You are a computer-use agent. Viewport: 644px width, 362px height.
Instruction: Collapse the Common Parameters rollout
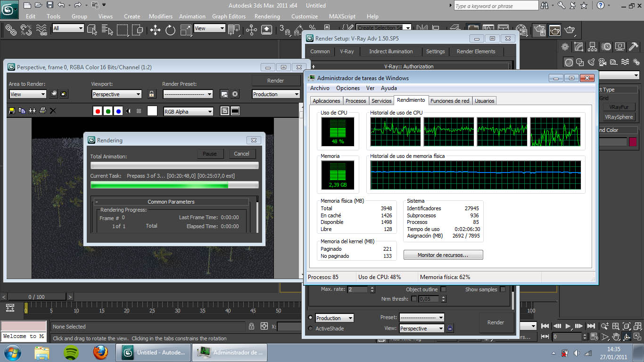(171, 202)
